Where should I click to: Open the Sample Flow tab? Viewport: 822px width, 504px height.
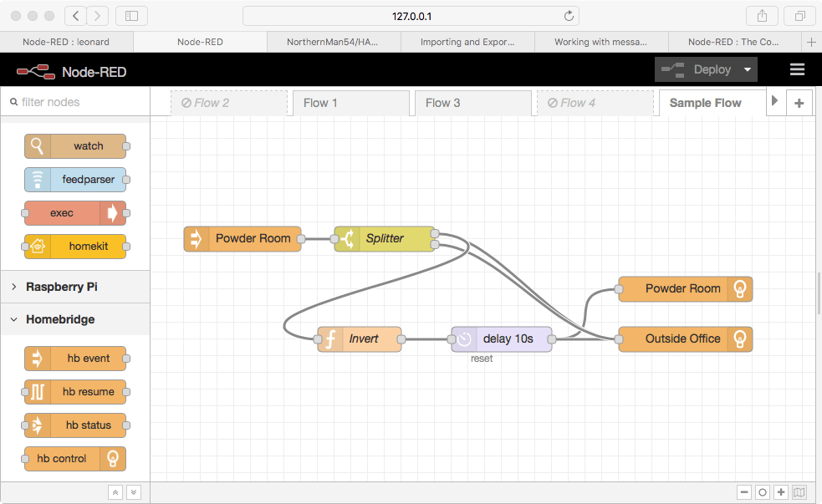[703, 102]
